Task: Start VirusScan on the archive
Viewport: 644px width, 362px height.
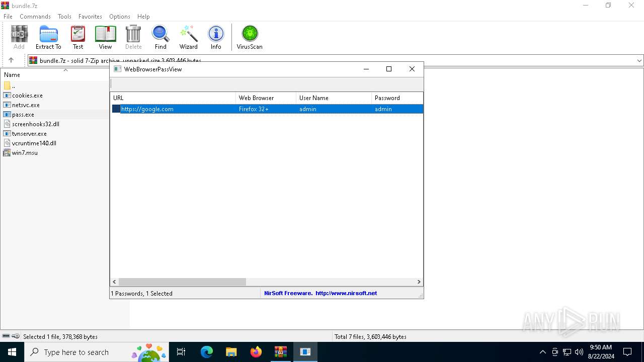Action: [x=250, y=38]
